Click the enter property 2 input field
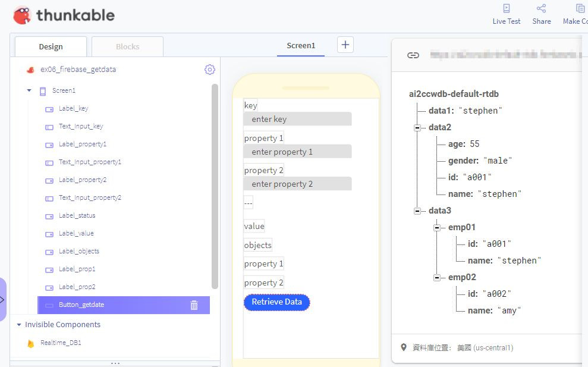588x367 pixels. pos(298,184)
